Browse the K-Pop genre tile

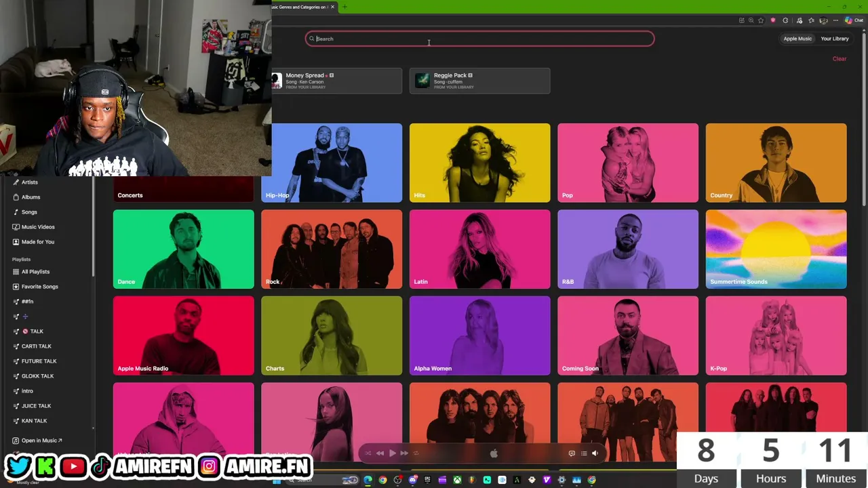pyautogui.click(x=776, y=336)
